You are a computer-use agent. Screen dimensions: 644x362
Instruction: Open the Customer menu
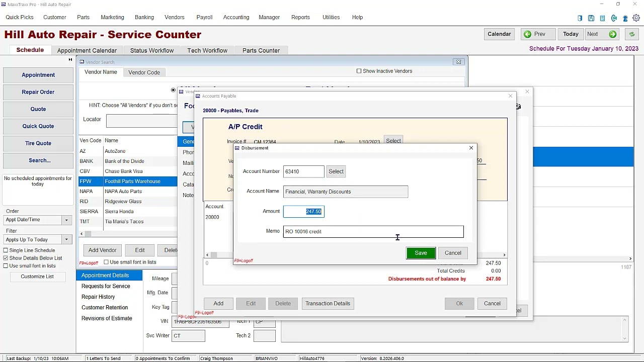[x=54, y=17]
